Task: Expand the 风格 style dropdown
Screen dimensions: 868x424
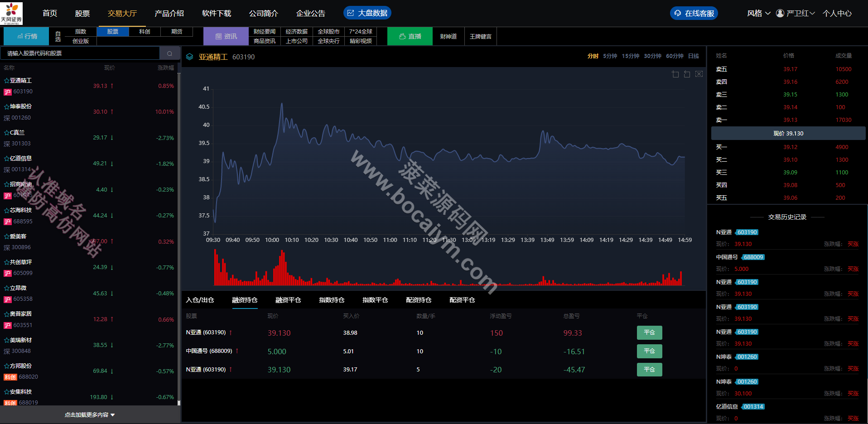Action: coord(759,14)
